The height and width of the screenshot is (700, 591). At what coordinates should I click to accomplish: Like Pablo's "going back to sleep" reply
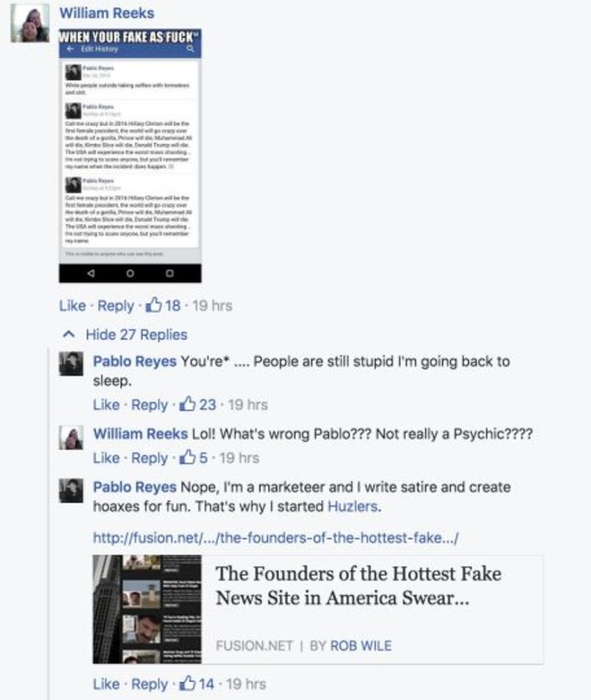[x=106, y=404]
